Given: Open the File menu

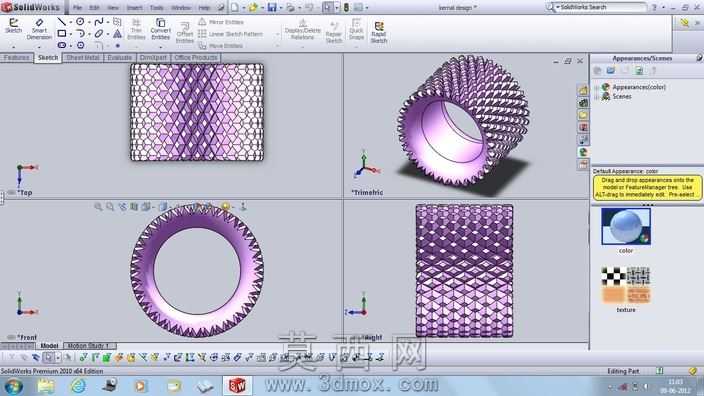Looking at the screenshot, I should tap(77, 8).
